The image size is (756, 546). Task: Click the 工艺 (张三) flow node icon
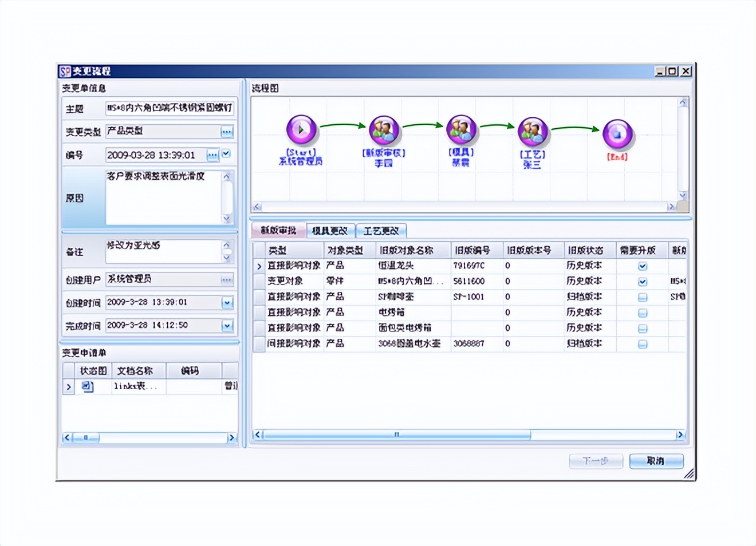click(x=533, y=129)
